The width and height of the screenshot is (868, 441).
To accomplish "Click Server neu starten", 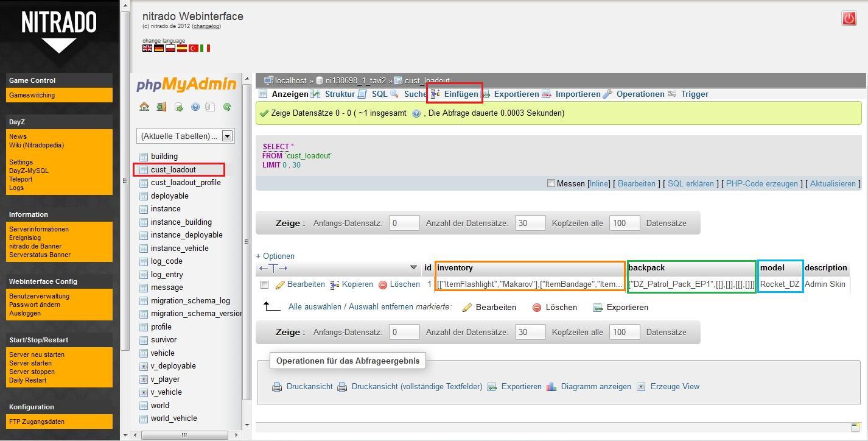I will click(x=37, y=355).
